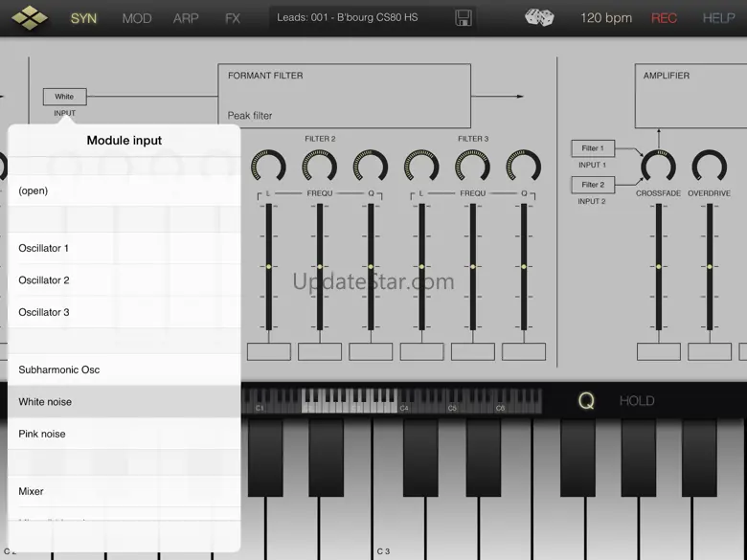Viewport: 747px width, 560px height.
Task: Click the Filter 3 Q knob
Action: click(524, 167)
